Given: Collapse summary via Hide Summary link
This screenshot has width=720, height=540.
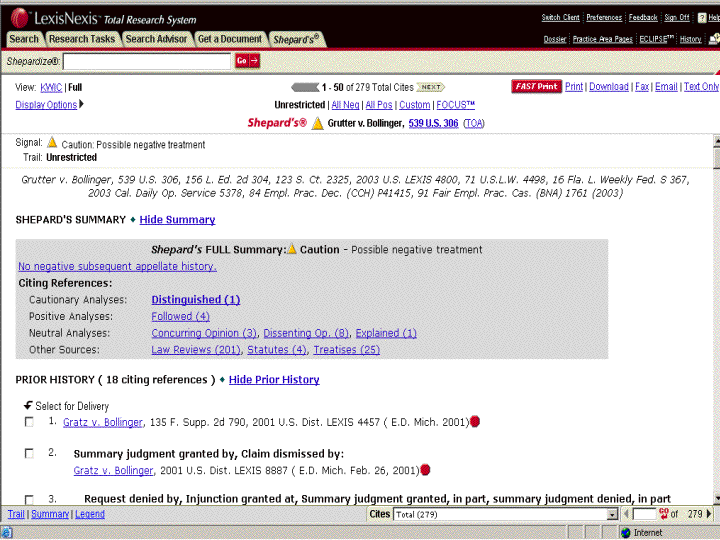Looking at the screenshot, I should tap(177, 220).
